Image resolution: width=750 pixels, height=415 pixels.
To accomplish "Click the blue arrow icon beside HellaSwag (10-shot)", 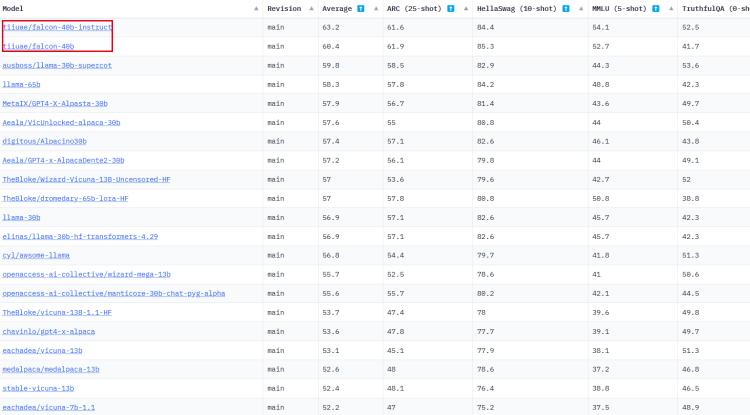I will [x=566, y=9].
